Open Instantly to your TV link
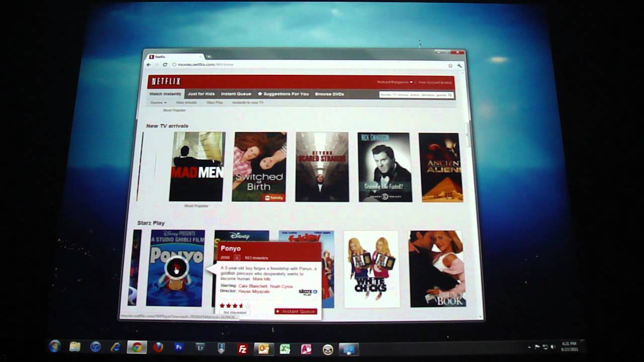 click(x=248, y=103)
